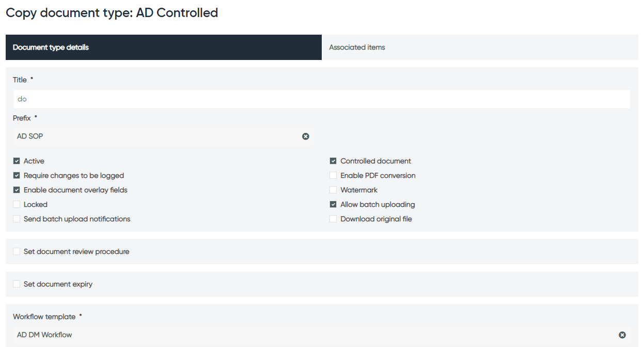This screenshot has height=347, width=644.
Task: Check Set document expiry option
Action: coord(17,284)
